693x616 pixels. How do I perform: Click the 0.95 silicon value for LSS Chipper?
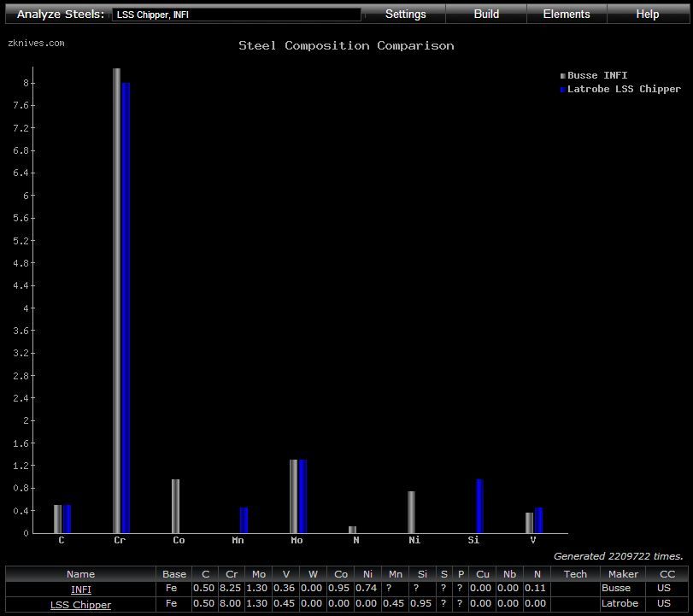coord(420,603)
